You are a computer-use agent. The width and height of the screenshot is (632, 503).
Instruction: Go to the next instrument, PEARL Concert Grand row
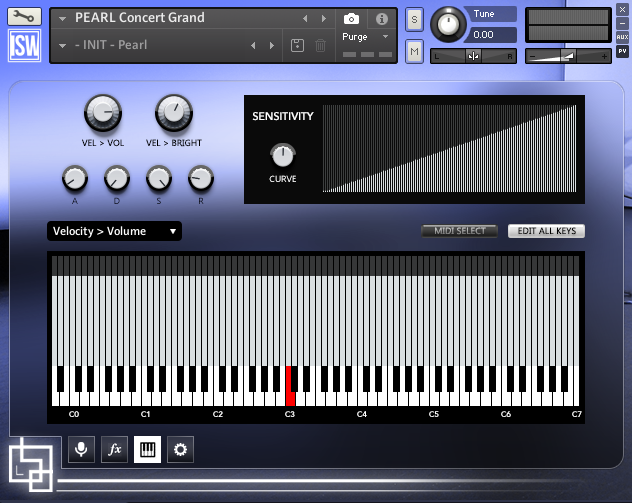tap(324, 19)
